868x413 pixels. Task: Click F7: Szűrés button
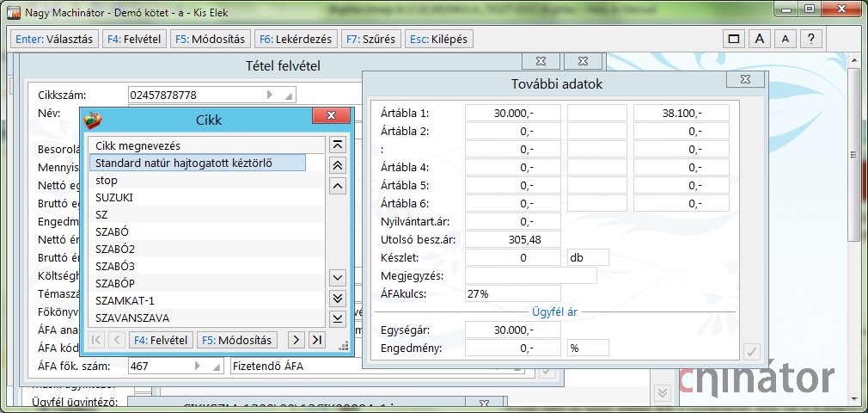371,40
